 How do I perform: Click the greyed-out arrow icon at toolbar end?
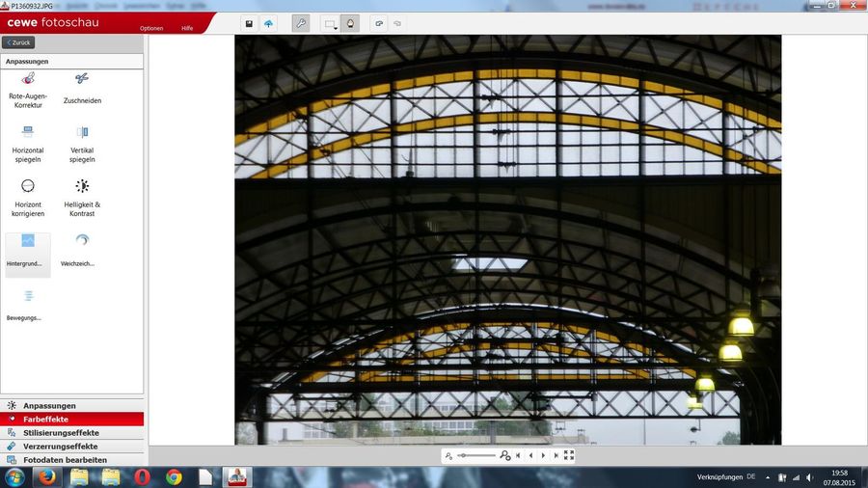(x=397, y=24)
